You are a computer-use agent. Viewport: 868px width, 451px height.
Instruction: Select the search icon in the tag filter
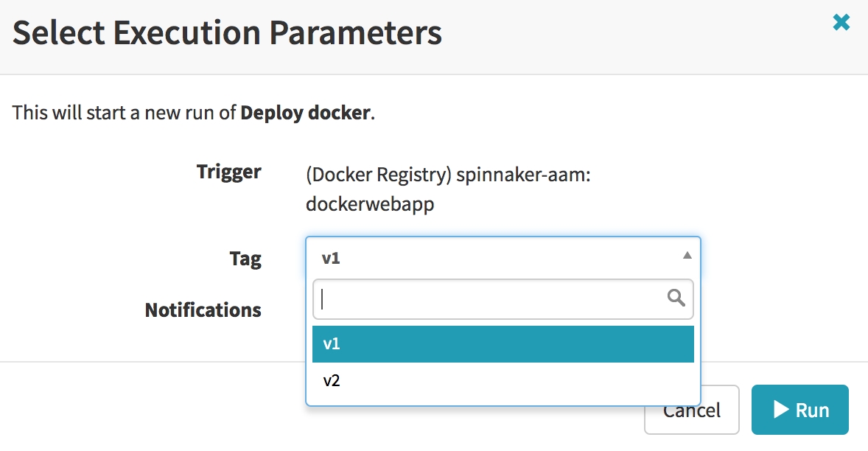click(x=676, y=298)
